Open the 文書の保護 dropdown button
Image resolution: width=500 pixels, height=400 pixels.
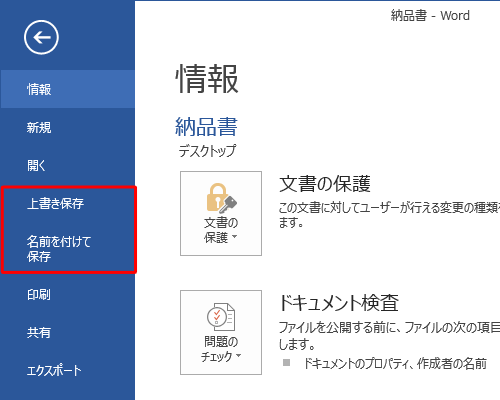[x=221, y=213]
